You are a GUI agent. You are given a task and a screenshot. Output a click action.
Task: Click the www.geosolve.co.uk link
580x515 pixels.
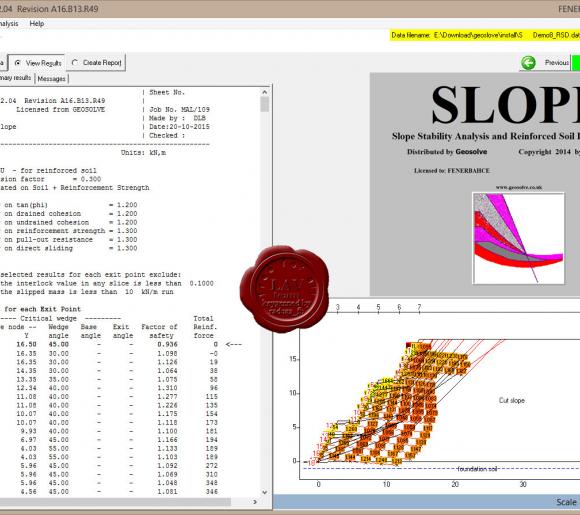pos(519,187)
